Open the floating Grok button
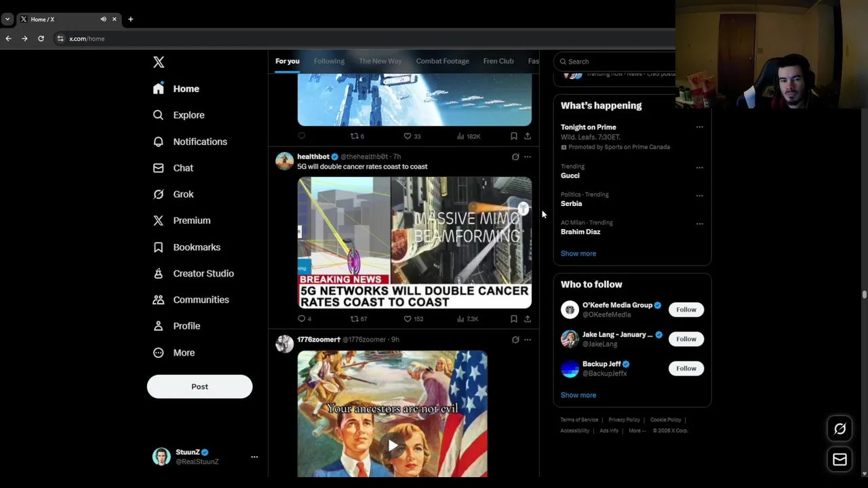This screenshot has width=868, height=488. tap(840, 429)
